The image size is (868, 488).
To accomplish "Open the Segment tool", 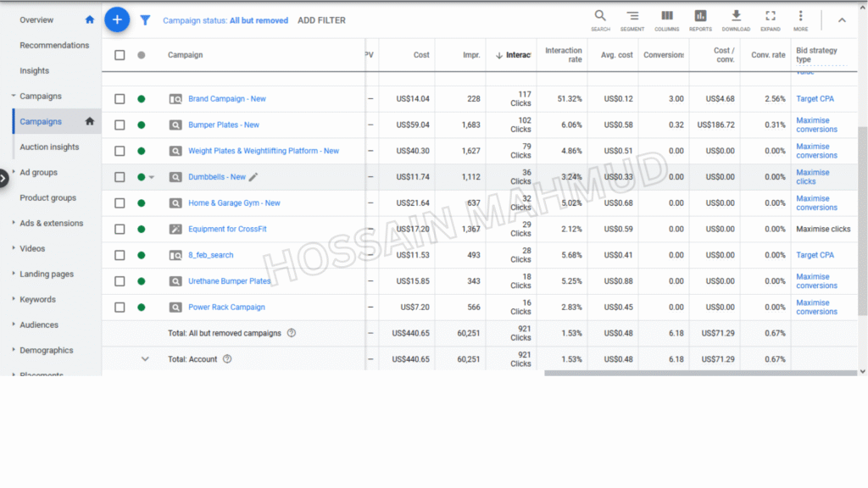I will (x=632, y=20).
